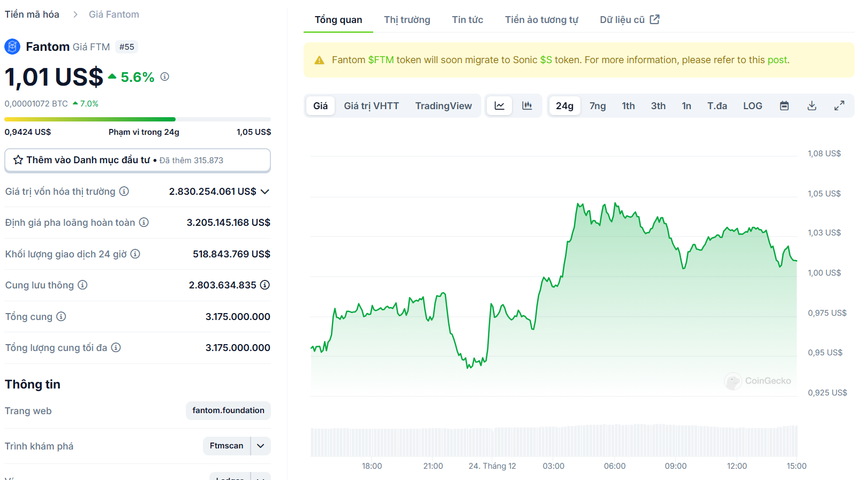Open Ftmscan explorer dropdown arrow

[260, 446]
